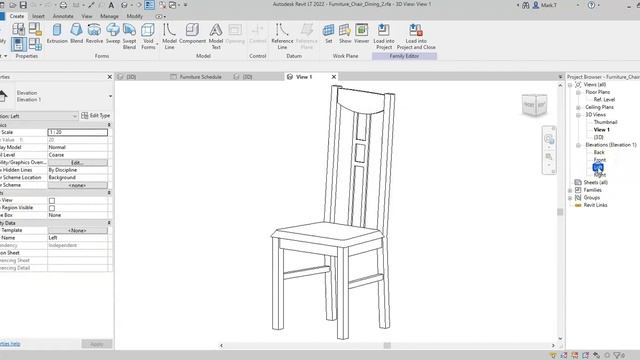Viewport: 640px width, 360px height.
Task: Select the Reference Line tool
Action: click(282, 36)
